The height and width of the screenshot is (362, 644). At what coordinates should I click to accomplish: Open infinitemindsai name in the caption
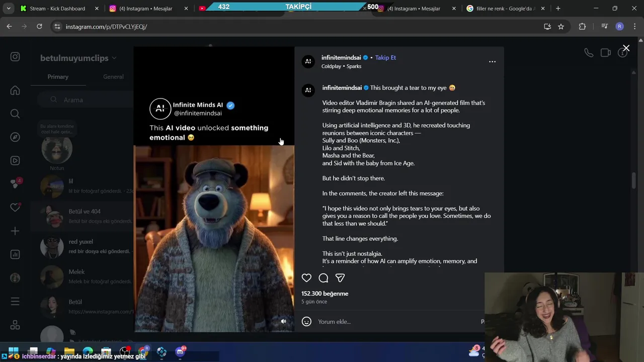[342, 87]
